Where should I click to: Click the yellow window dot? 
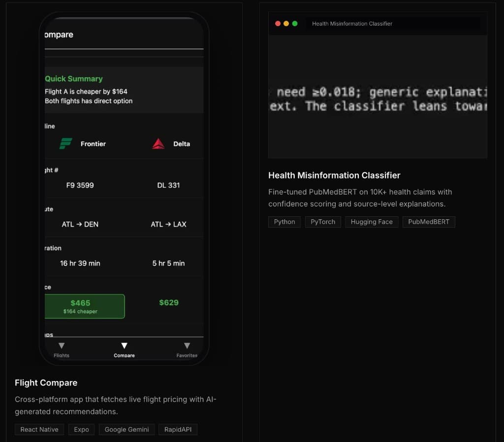pos(286,24)
